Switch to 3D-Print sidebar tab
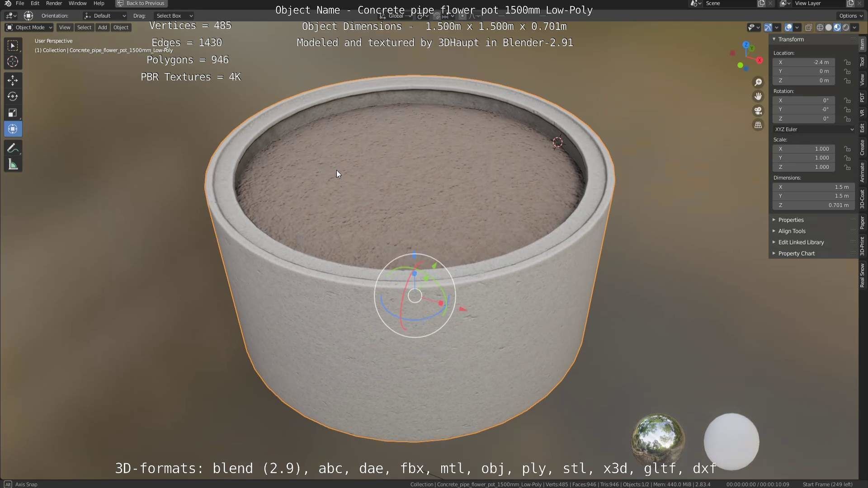 click(x=862, y=246)
